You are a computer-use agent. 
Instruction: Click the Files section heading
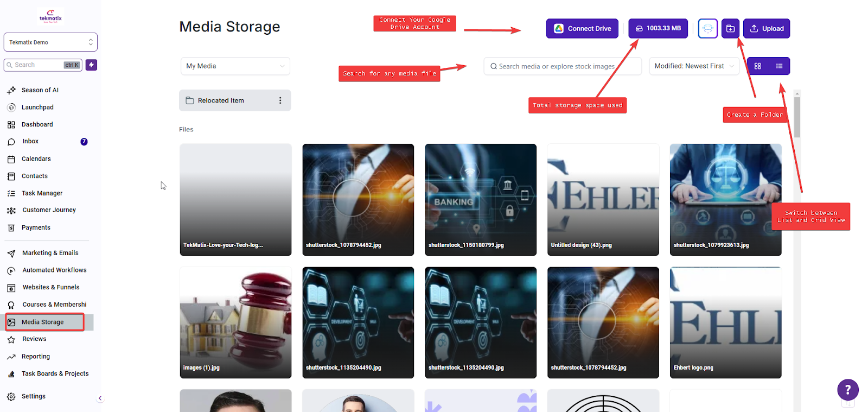point(186,130)
